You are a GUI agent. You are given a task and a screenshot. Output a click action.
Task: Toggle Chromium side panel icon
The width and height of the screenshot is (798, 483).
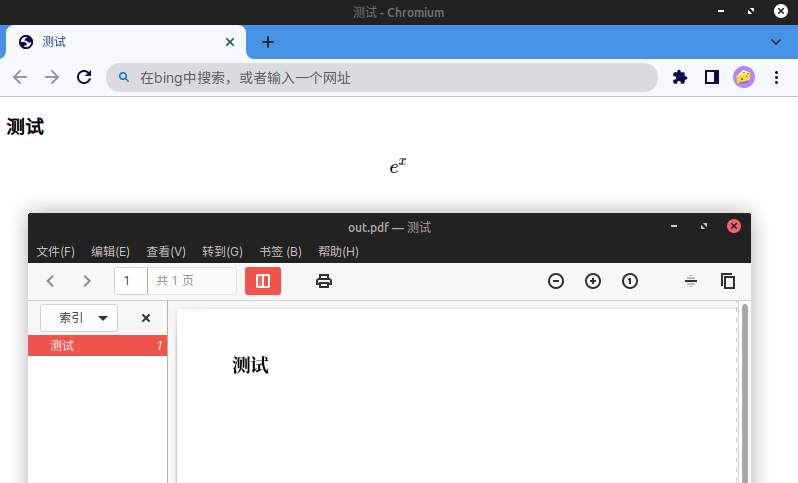[x=712, y=77]
